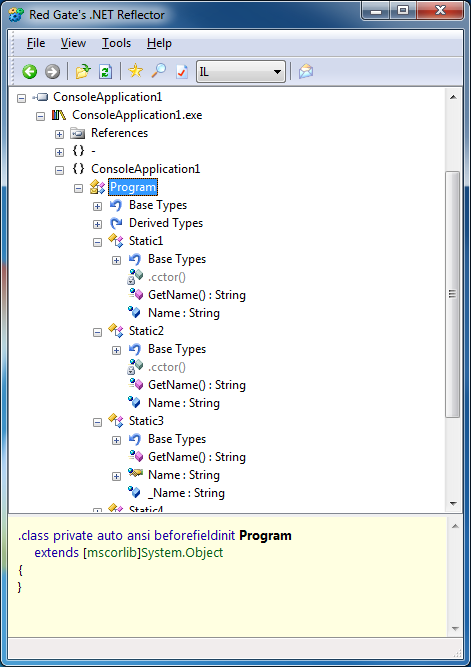
Task: Click the Base Types icon under Static1
Action: click(135, 259)
